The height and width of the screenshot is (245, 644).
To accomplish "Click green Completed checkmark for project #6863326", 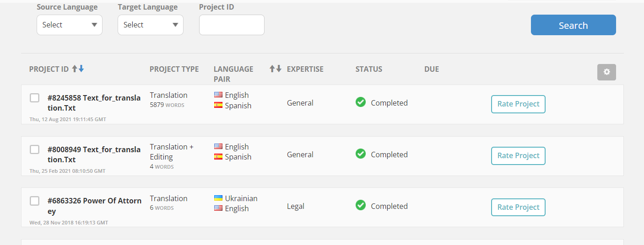I will tap(361, 206).
